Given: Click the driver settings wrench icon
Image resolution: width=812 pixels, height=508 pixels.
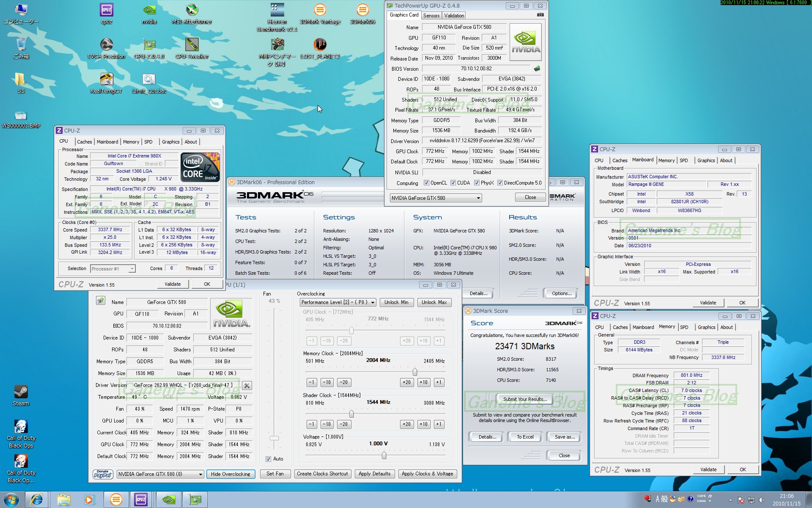Looking at the screenshot, I should click(x=247, y=385).
